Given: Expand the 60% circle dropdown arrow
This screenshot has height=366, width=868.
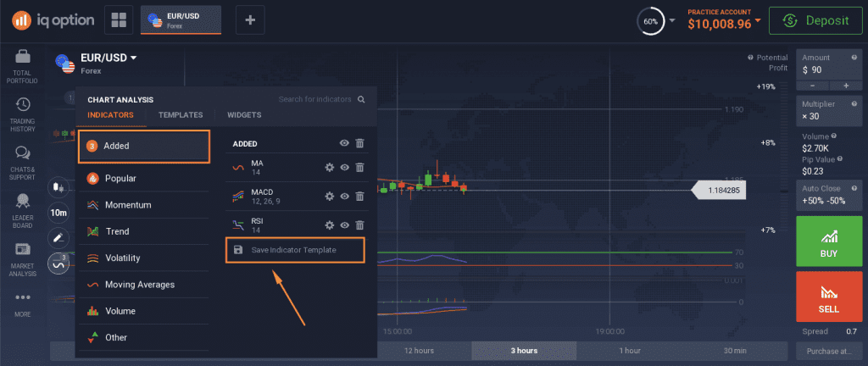Looking at the screenshot, I should pyautogui.click(x=672, y=20).
